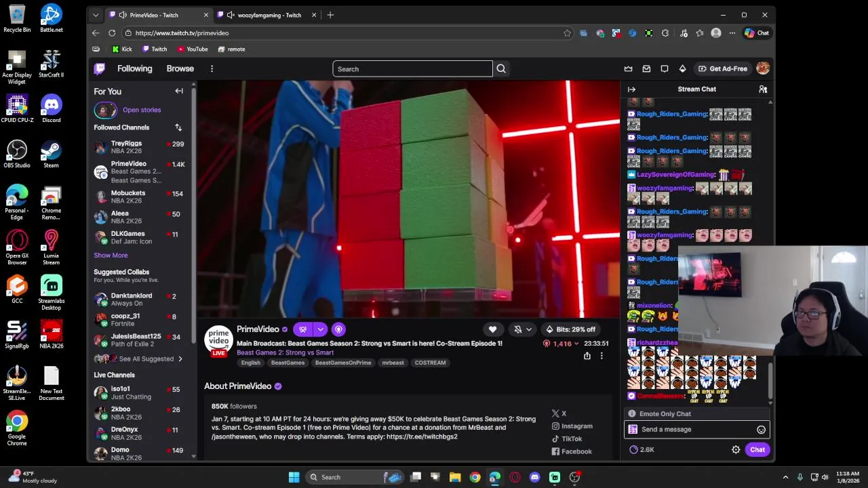Click the browser address bar URL

(182, 33)
